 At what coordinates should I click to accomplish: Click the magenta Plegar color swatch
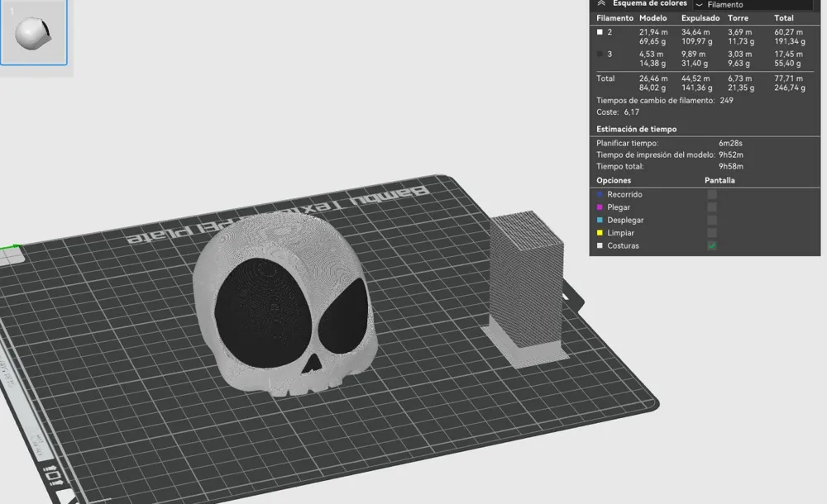click(x=600, y=207)
